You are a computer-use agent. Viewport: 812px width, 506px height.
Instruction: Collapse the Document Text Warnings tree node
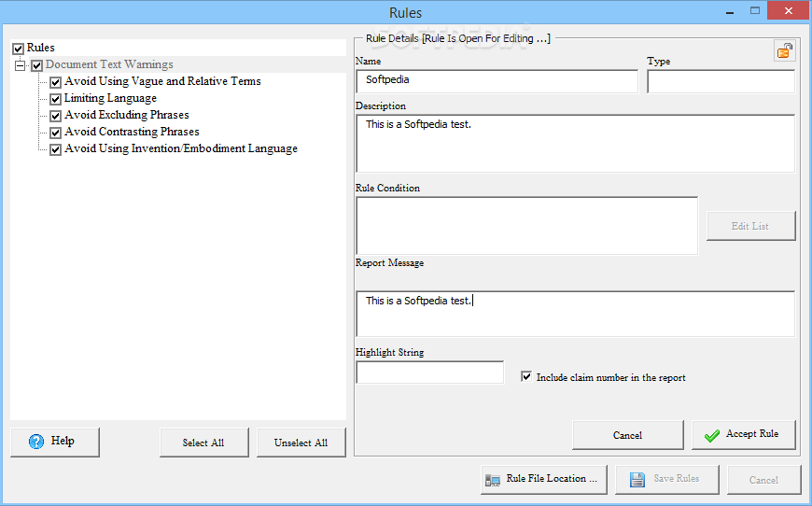[20, 65]
